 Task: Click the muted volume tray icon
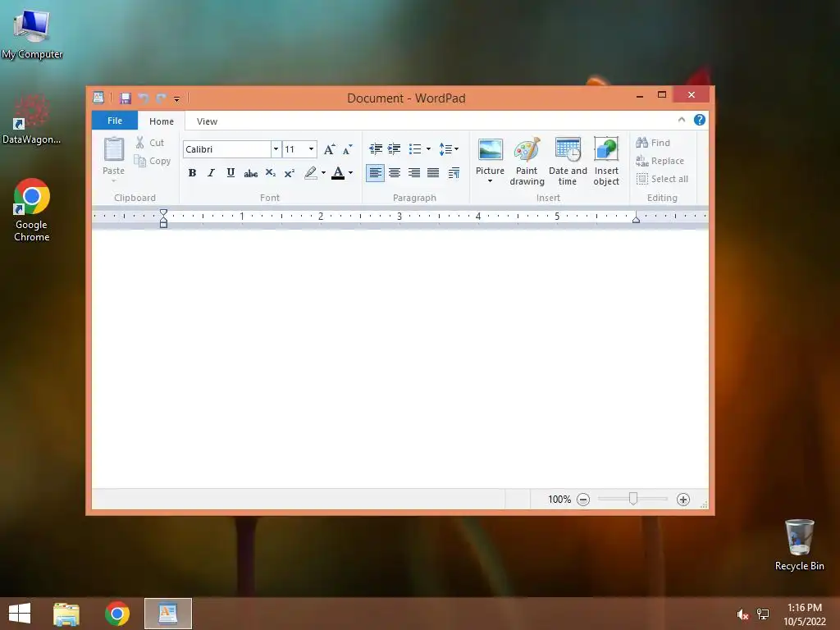pyautogui.click(x=742, y=614)
